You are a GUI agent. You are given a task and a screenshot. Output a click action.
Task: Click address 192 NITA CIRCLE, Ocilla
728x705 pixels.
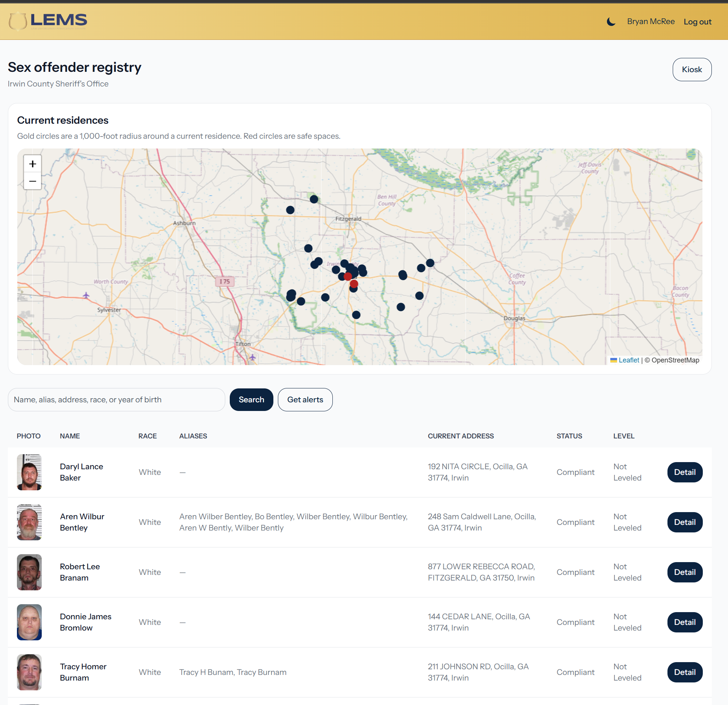(x=478, y=472)
